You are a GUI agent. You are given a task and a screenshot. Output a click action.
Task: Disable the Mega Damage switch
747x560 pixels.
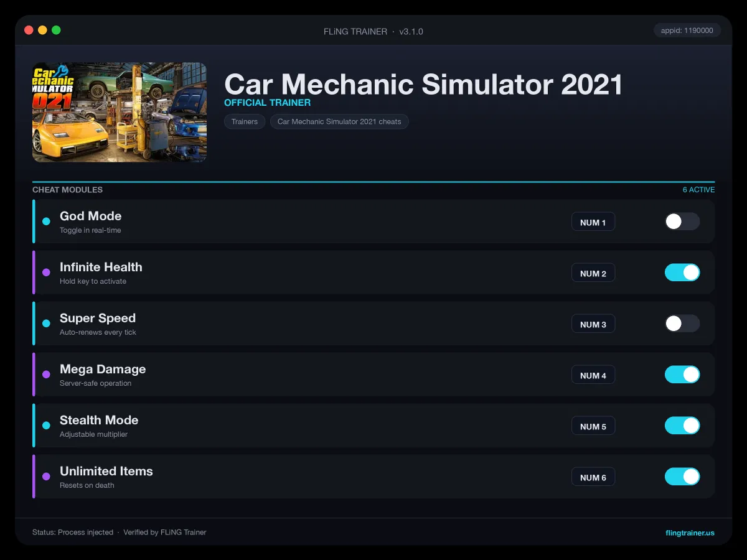pos(682,375)
